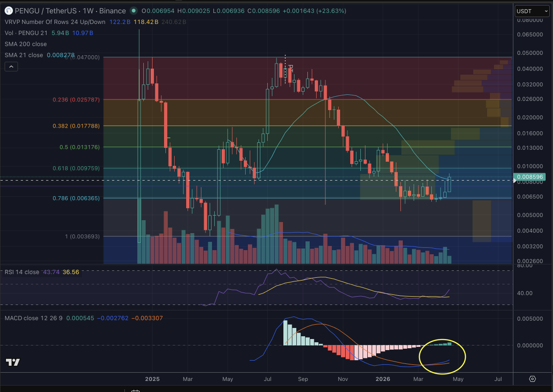Click the PENGU coin logo icon

pyautogui.click(x=9, y=11)
